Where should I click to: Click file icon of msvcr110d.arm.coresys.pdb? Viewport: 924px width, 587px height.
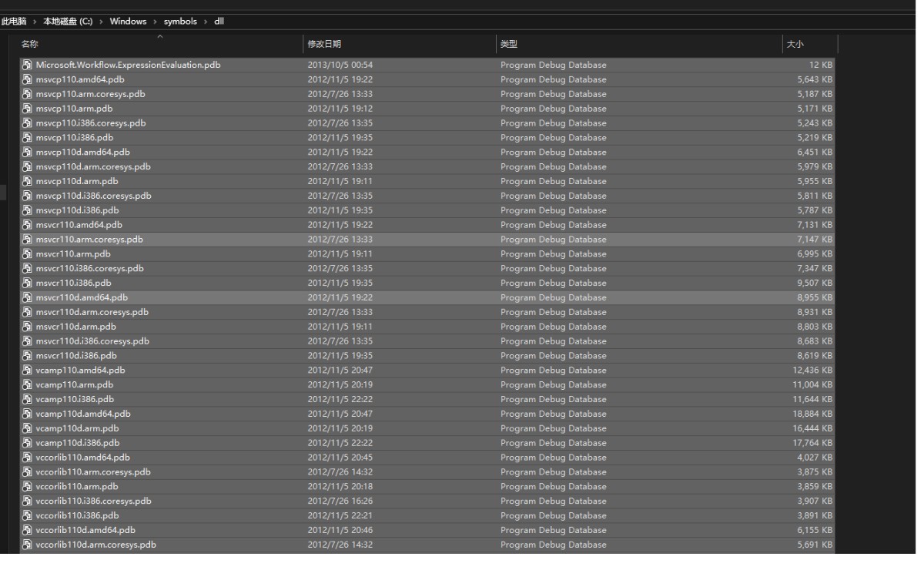(27, 312)
